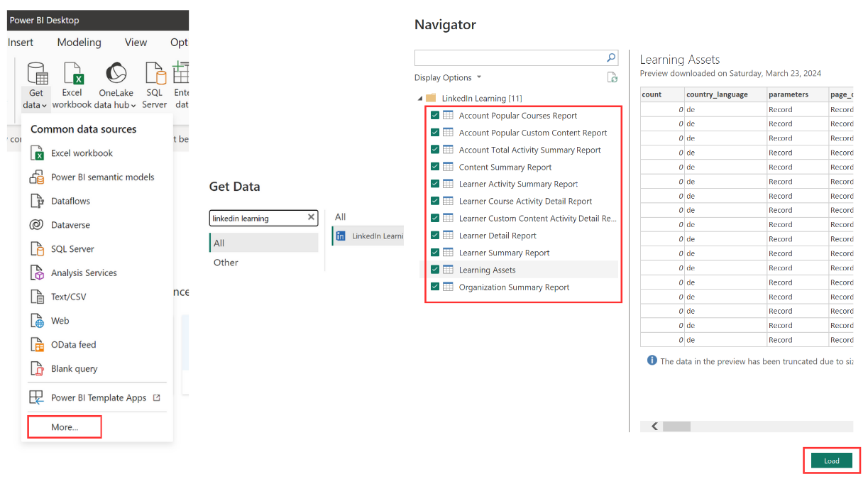
Task: Click the horizontal scrollbar left arrow
Action: tap(654, 427)
